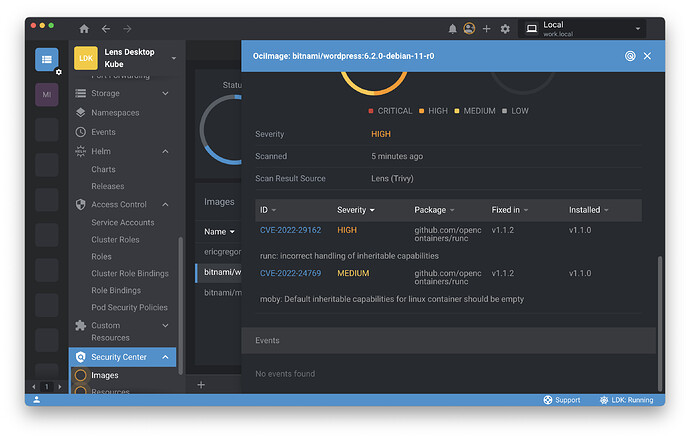Screen dimensions: 690x438
Task: Toggle the CRITICAL severity legend filter
Action: pos(390,111)
